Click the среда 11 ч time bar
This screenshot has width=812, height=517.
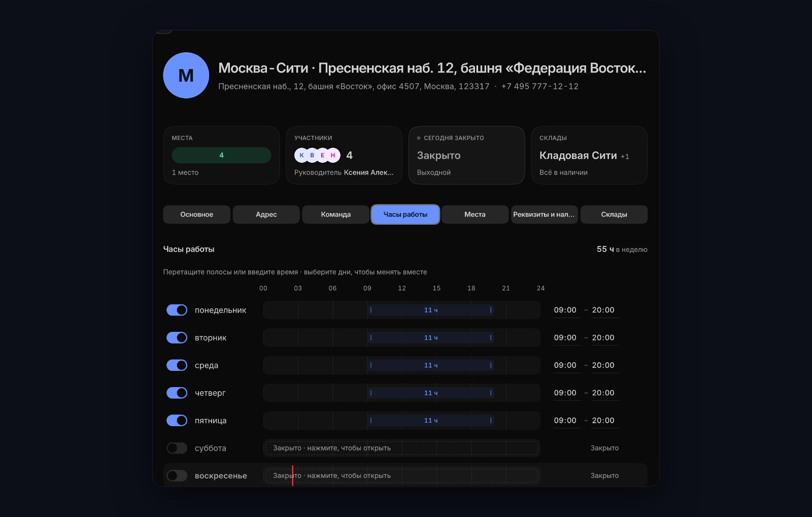[431, 365]
